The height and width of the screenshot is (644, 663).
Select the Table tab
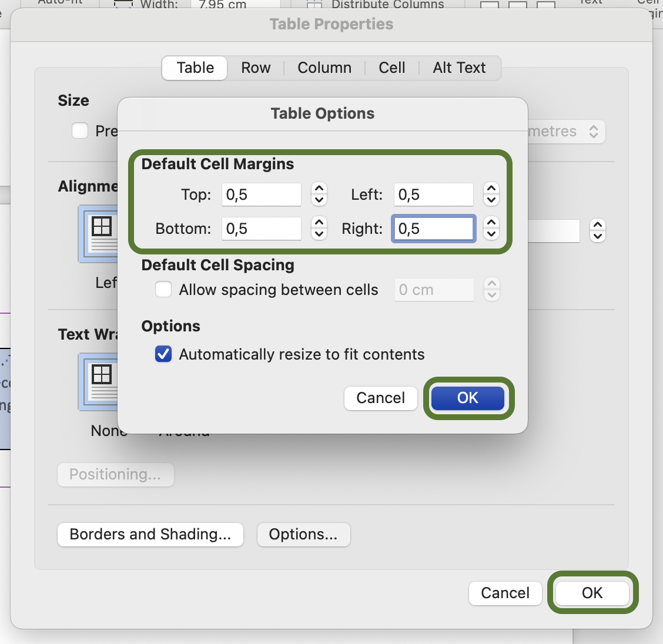coord(195,68)
